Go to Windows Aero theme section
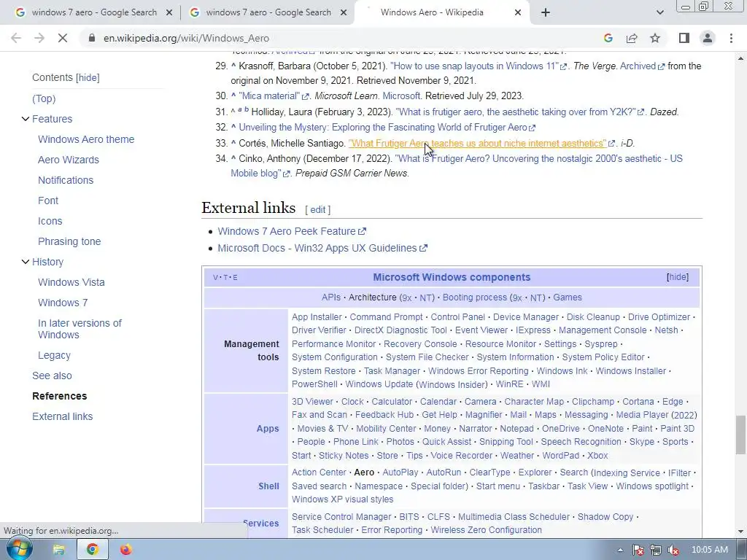Viewport: 747px width, 560px height. click(86, 139)
